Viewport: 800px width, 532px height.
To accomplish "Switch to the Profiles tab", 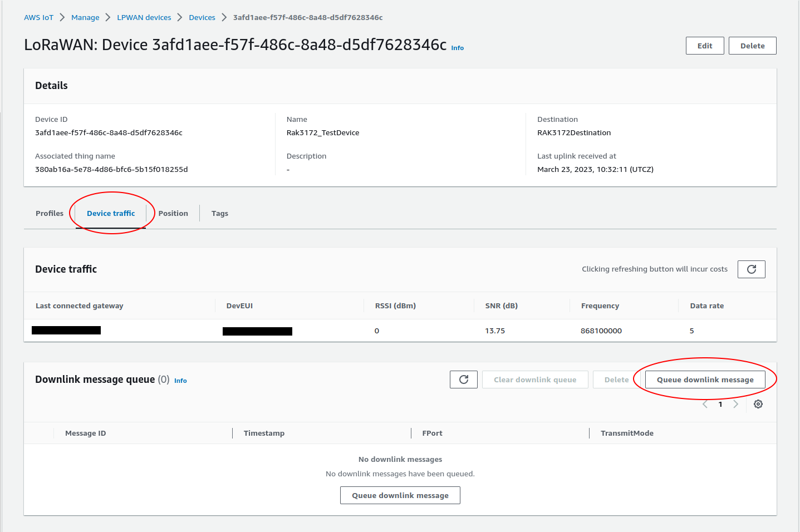I will (x=50, y=213).
